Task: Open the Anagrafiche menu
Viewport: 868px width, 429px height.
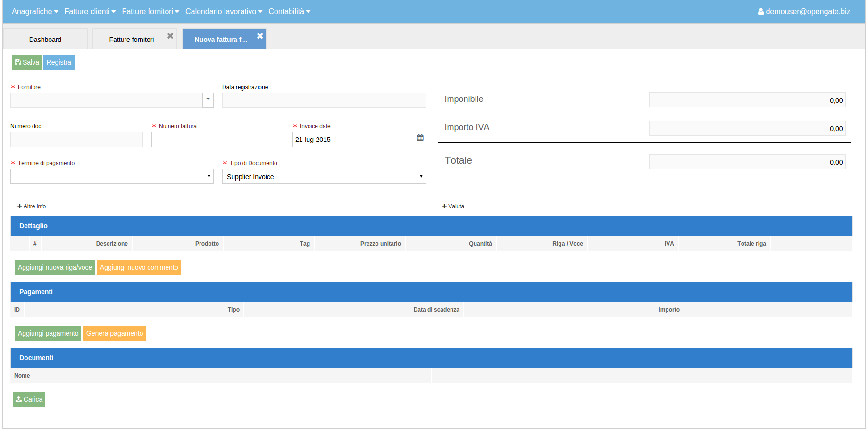Action: (x=35, y=11)
